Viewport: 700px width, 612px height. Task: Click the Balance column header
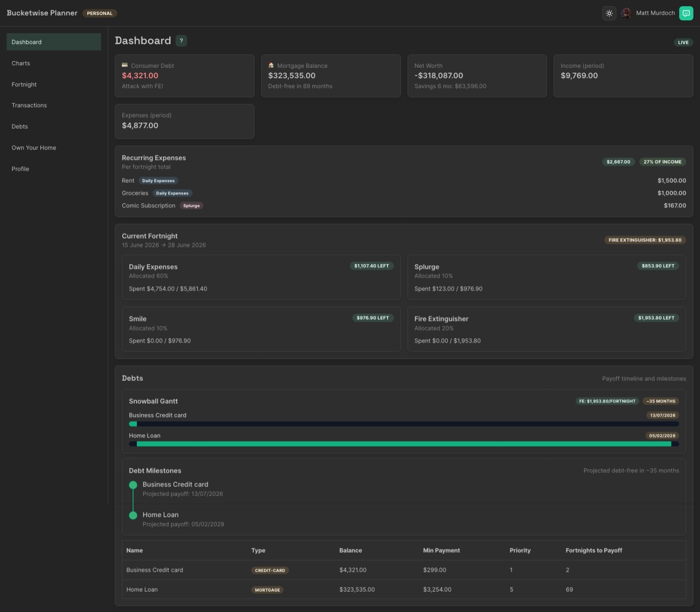tap(350, 550)
